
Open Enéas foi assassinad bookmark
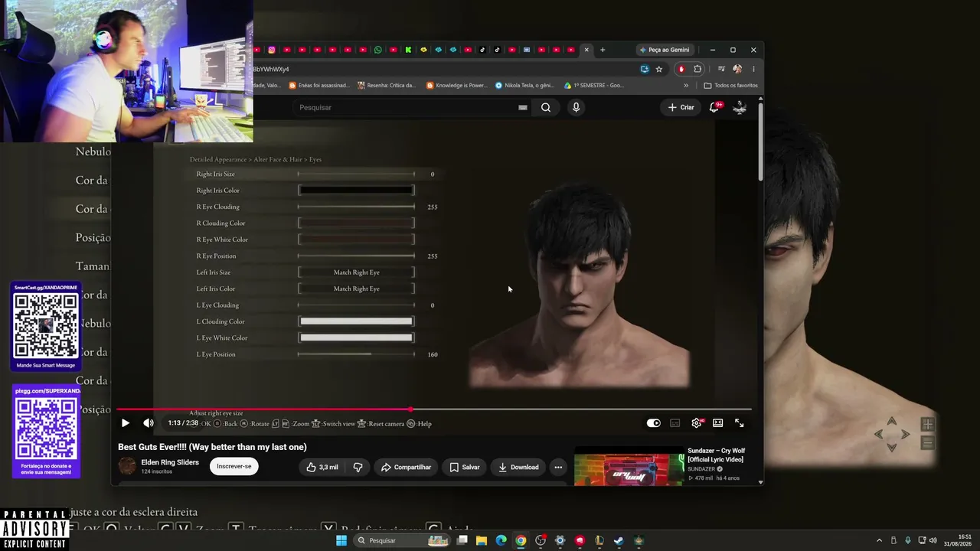[x=318, y=86]
